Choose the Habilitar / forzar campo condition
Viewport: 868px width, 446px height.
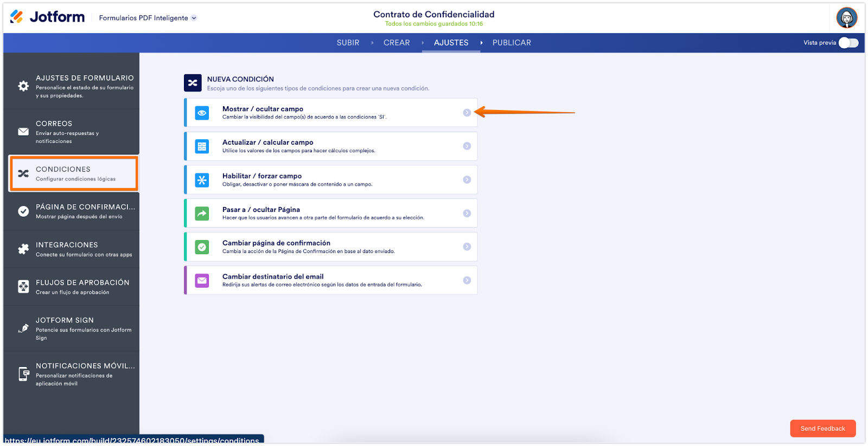(x=331, y=180)
